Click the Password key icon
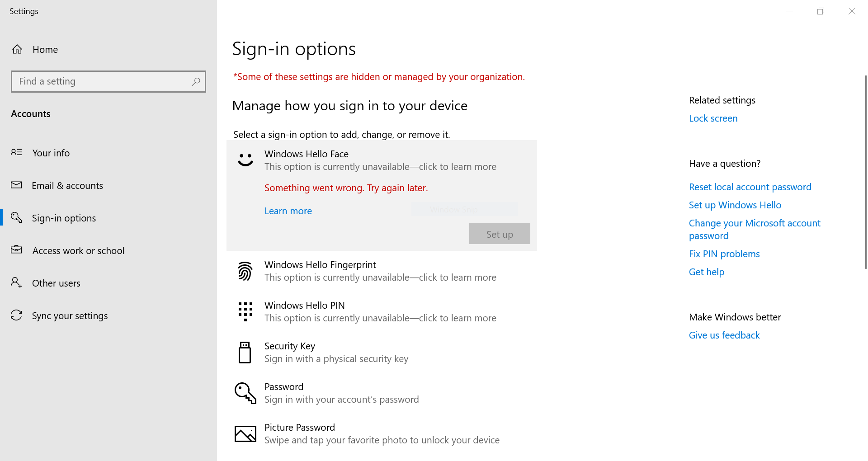Viewport: 868px width, 461px height. [245, 393]
